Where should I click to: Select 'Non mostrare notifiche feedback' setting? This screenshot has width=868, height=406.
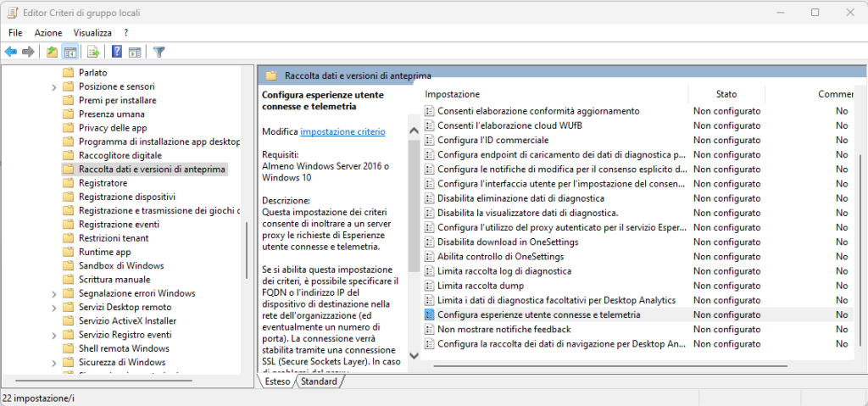[504, 329]
